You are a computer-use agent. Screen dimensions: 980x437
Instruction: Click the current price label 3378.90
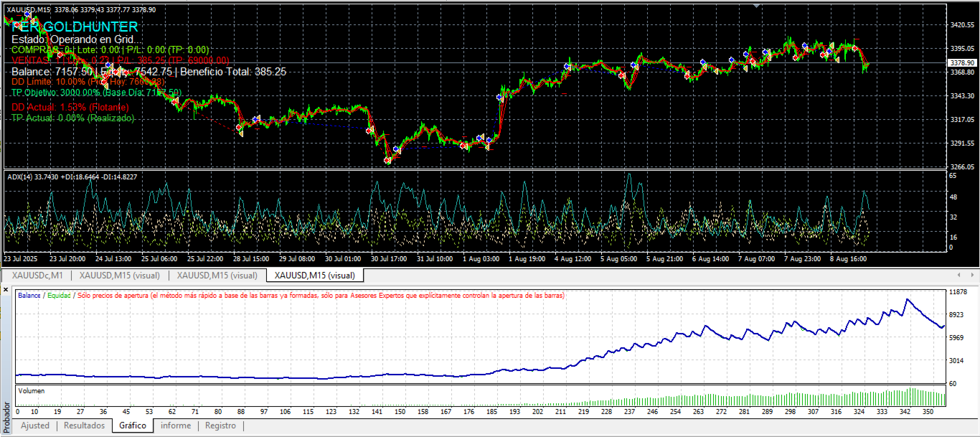962,63
